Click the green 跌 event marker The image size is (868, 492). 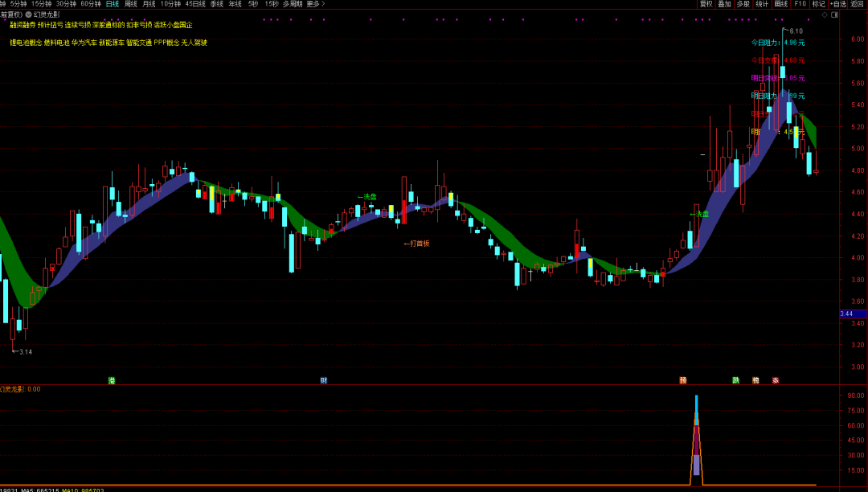coord(735,380)
